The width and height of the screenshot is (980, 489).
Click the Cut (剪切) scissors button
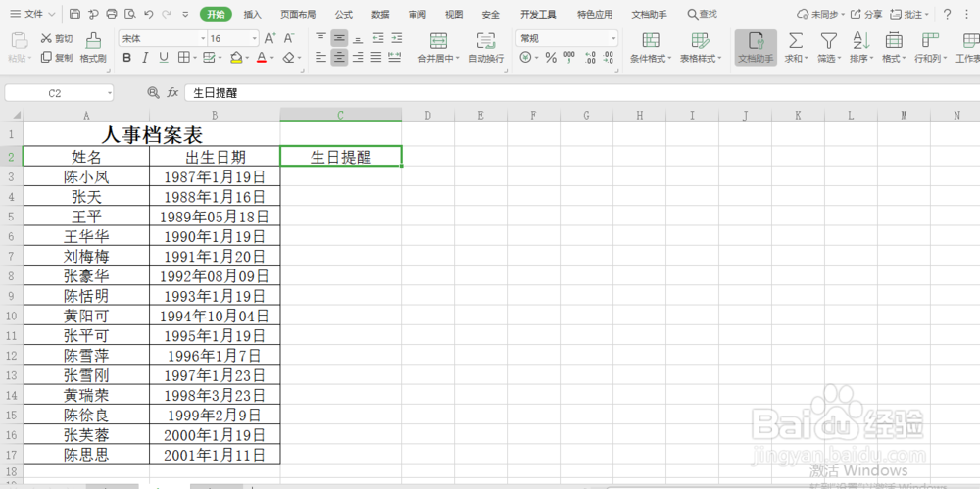(x=56, y=39)
